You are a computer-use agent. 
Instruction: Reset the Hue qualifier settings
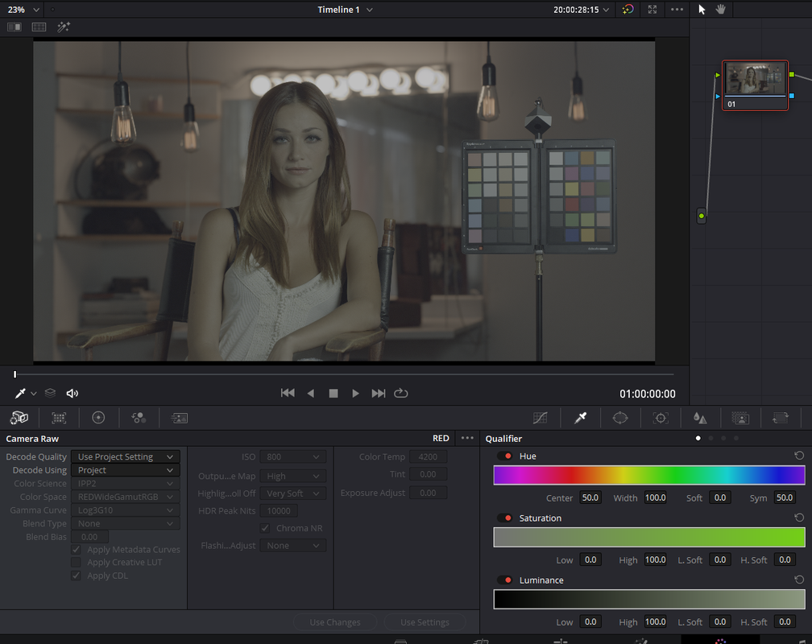pyautogui.click(x=799, y=456)
